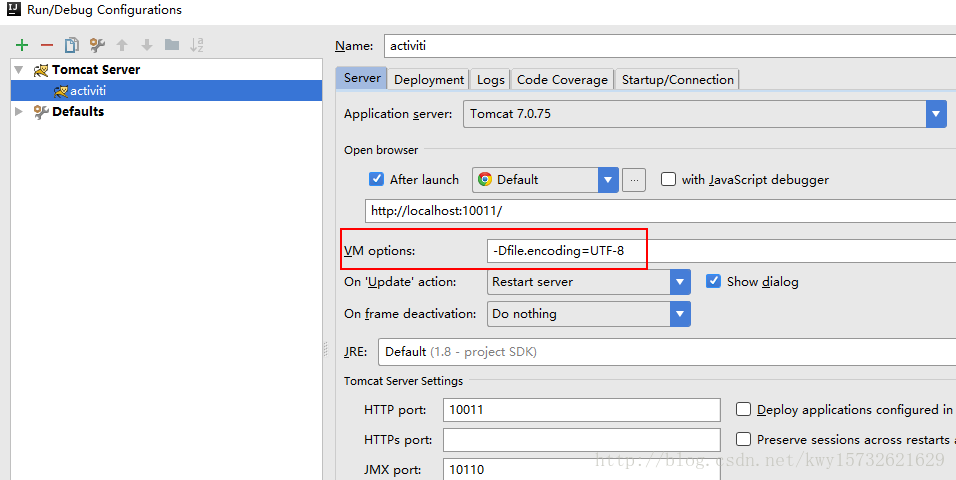Click the Tomcat icon beside activiti
This screenshot has height=480, width=956.
point(60,91)
